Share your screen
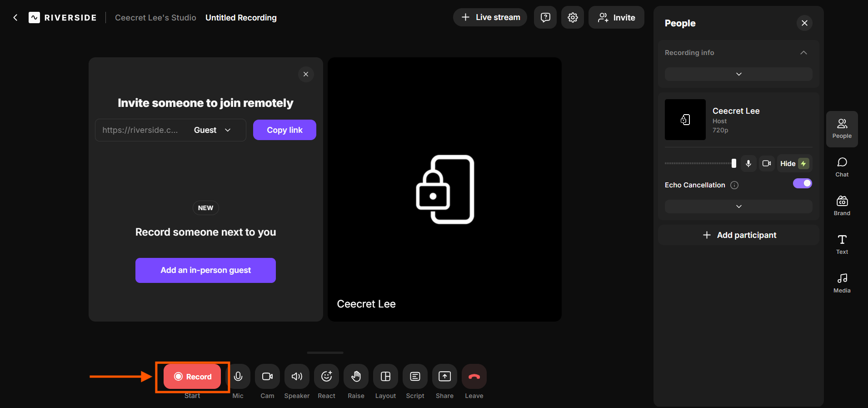This screenshot has width=868, height=408. coord(444,377)
